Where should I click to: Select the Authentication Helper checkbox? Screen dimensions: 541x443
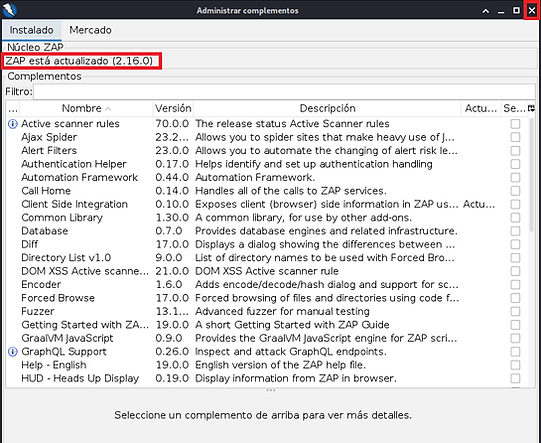515,164
